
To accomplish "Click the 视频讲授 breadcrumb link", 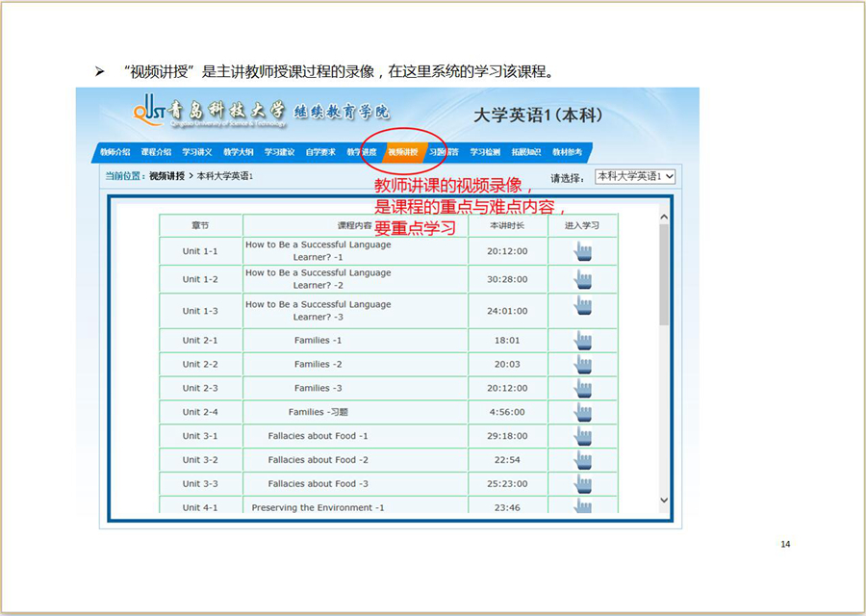I will tap(166, 177).
